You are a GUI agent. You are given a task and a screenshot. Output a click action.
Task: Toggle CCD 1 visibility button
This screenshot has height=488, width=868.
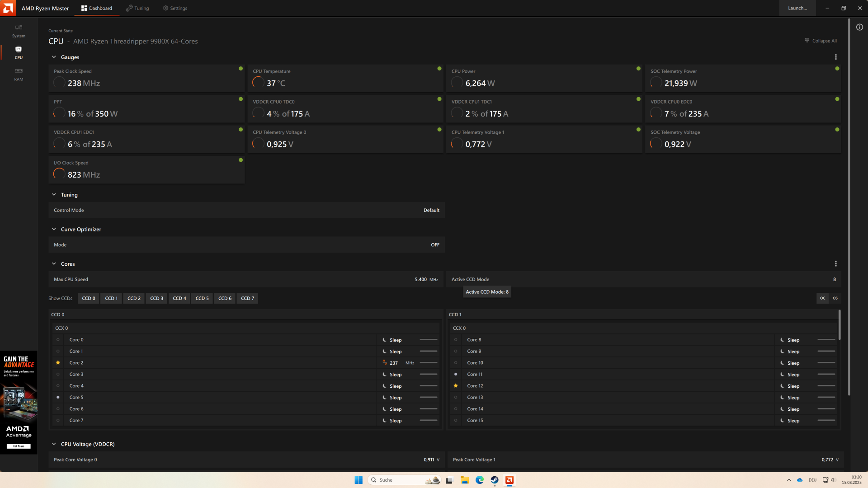coord(111,298)
